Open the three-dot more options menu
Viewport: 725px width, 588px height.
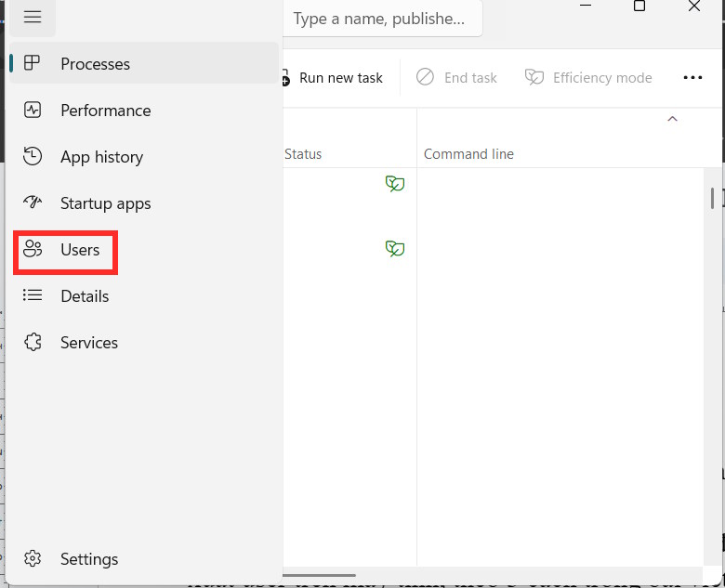(x=692, y=77)
